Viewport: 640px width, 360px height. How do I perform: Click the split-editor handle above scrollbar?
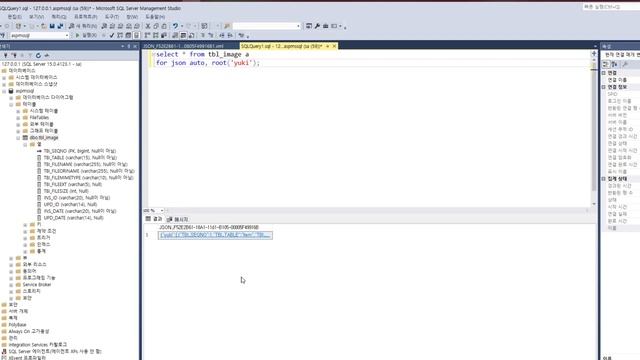click(x=594, y=53)
